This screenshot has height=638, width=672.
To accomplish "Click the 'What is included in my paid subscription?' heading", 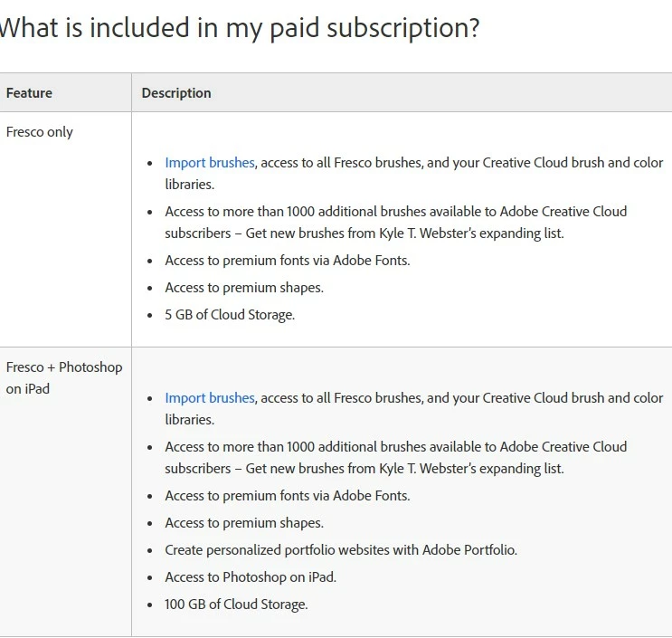I will pos(239,28).
